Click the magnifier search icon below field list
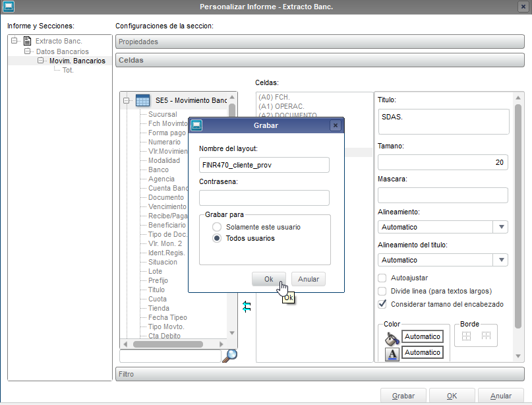 [229, 356]
